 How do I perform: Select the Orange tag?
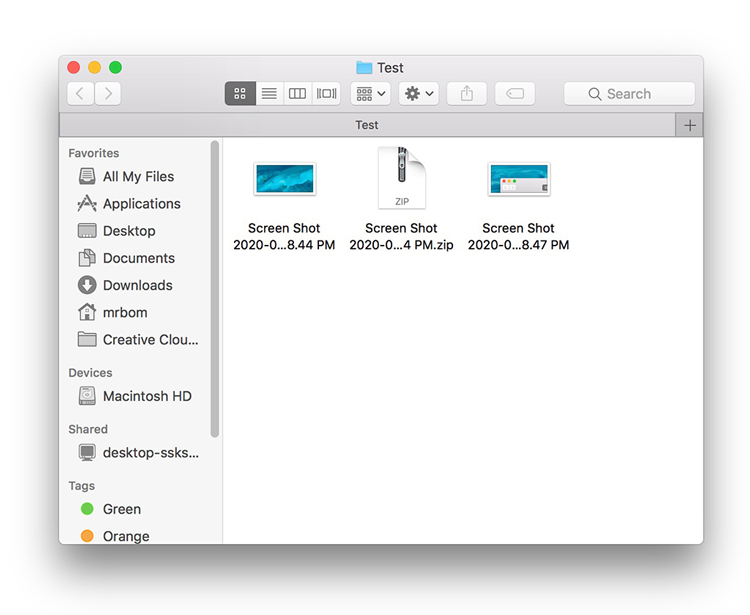click(x=115, y=536)
